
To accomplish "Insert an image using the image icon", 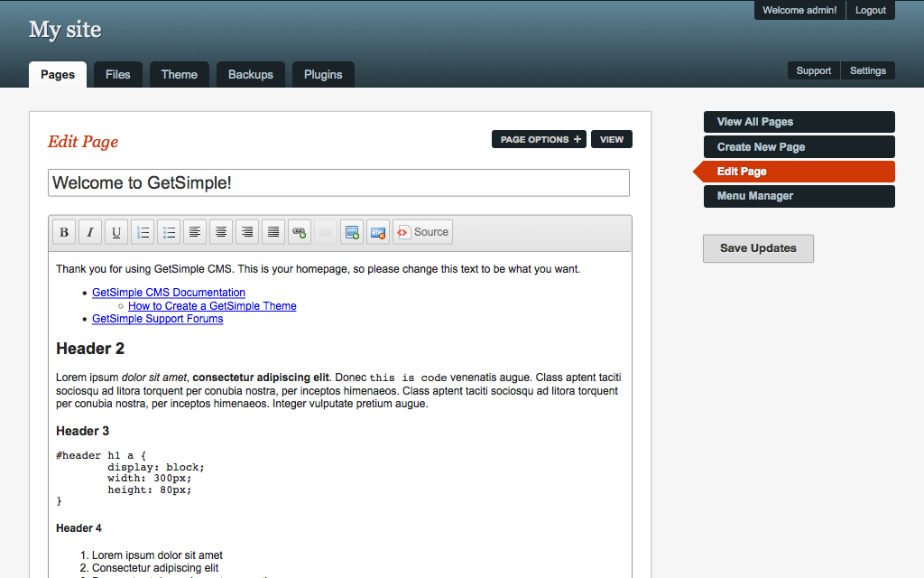I will tap(352, 232).
